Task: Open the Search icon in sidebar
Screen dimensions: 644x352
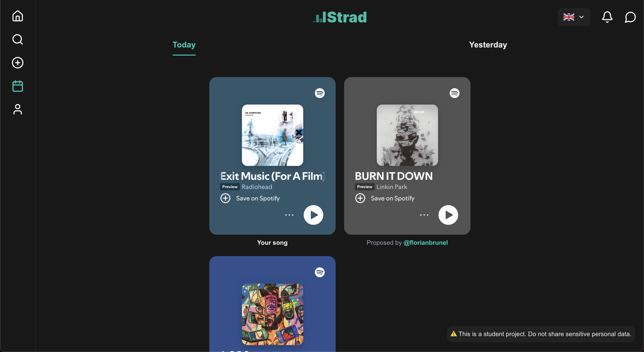Action: coord(17,39)
